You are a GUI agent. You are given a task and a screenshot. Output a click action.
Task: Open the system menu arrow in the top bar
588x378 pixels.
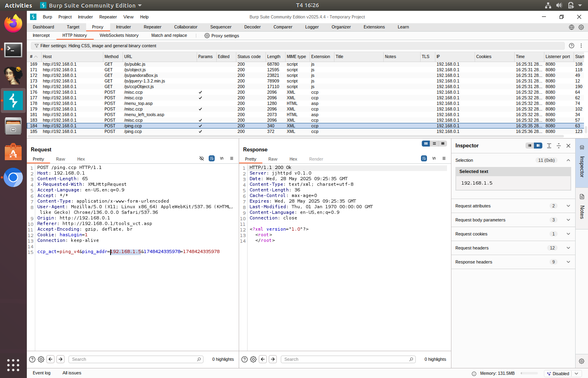pos(580,5)
